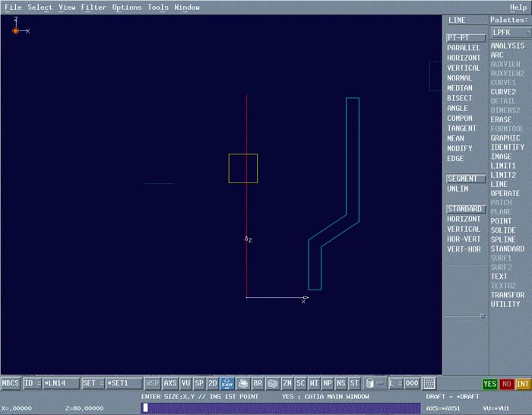This screenshot has height=415, width=532.
Task: Select lower HORIZONT option under STANDARD
Action: point(464,219)
